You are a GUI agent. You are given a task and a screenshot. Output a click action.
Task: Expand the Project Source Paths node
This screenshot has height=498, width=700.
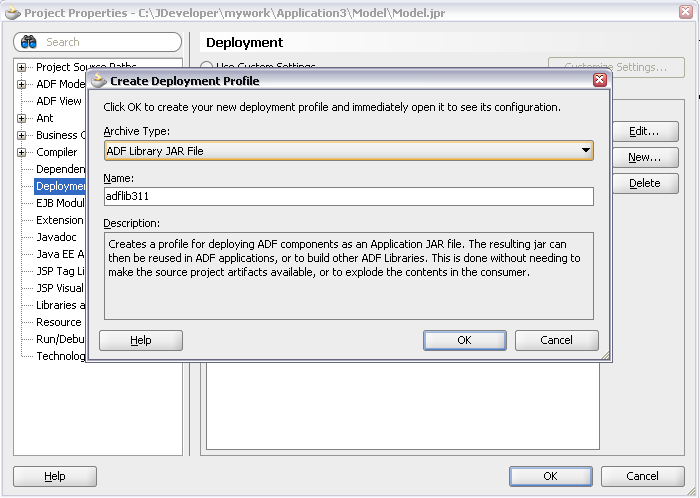[22, 67]
